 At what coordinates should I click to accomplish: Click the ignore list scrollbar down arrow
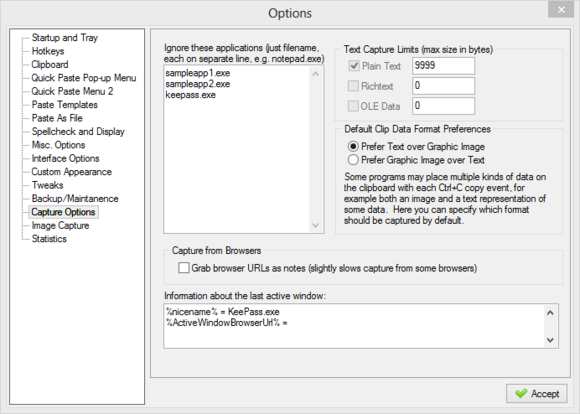(x=316, y=225)
